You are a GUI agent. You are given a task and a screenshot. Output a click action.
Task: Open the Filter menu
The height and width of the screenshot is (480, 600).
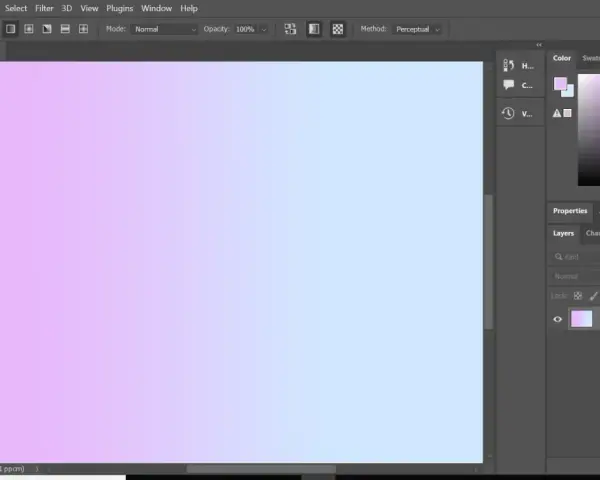pyautogui.click(x=44, y=8)
